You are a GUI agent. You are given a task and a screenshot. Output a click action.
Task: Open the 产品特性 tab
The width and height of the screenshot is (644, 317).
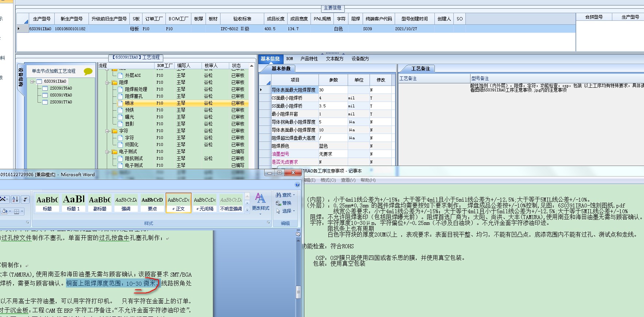(x=309, y=59)
